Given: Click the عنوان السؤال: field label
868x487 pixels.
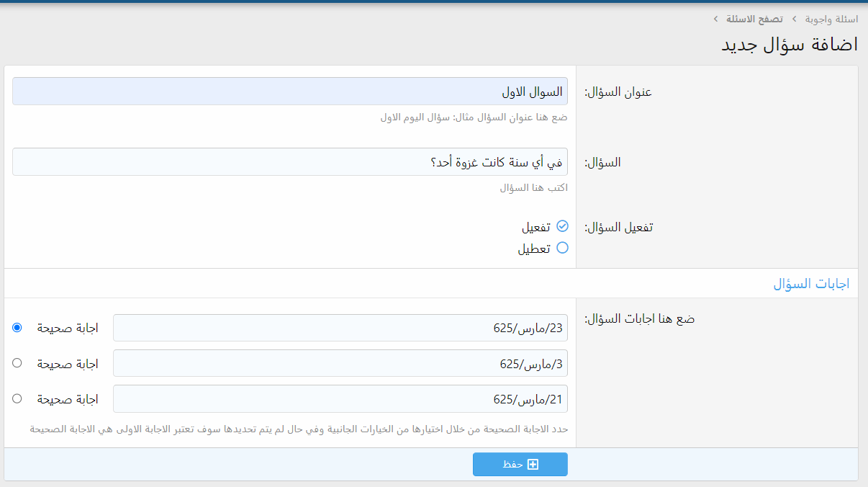Looking at the screenshot, I should [618, 92].
